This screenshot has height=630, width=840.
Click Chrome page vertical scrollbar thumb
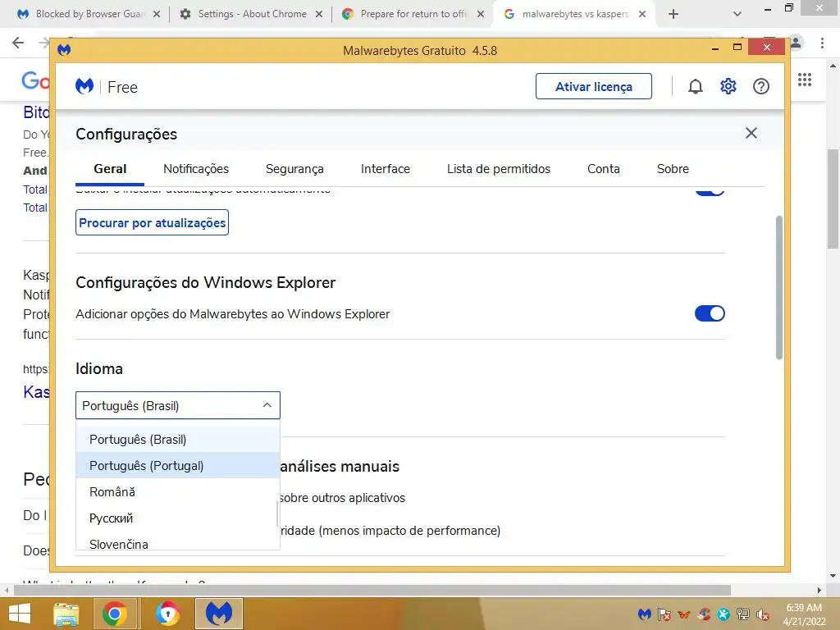pos(833,199)
